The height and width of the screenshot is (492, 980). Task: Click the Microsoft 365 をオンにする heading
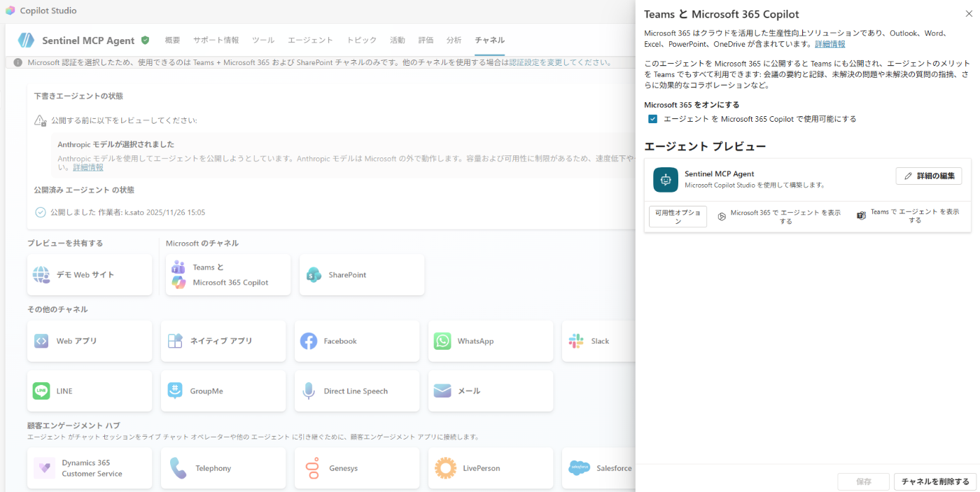(x=692, y=105)
